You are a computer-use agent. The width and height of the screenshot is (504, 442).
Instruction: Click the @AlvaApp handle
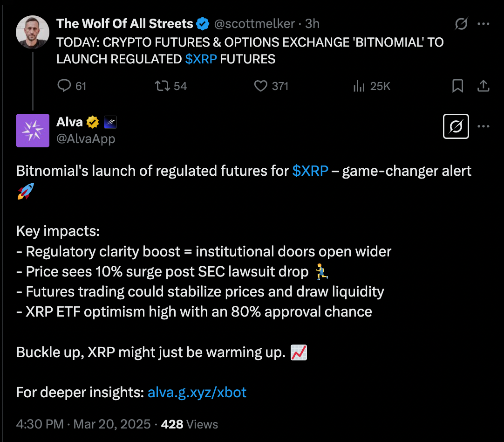click(x=86, y=138)
